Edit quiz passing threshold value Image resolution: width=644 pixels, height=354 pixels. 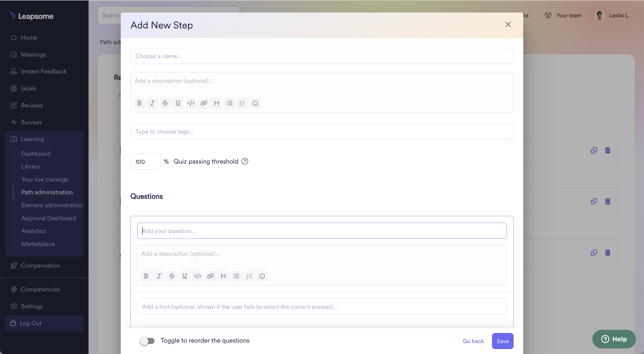point(145,162)
